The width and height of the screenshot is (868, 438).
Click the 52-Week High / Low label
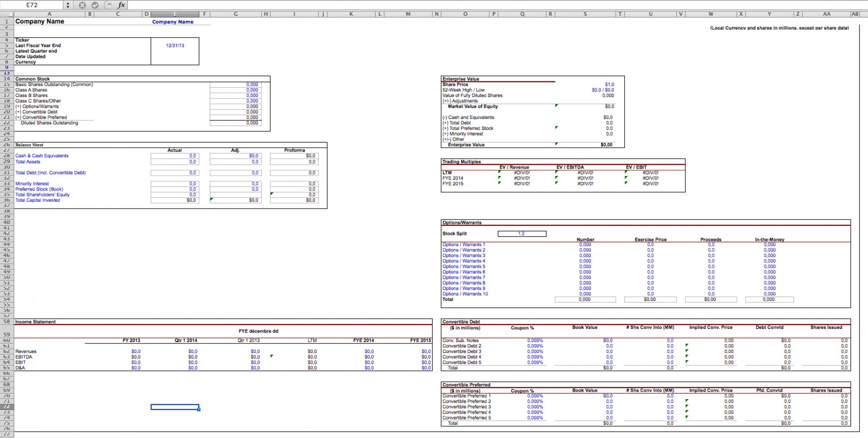[463, 90]
